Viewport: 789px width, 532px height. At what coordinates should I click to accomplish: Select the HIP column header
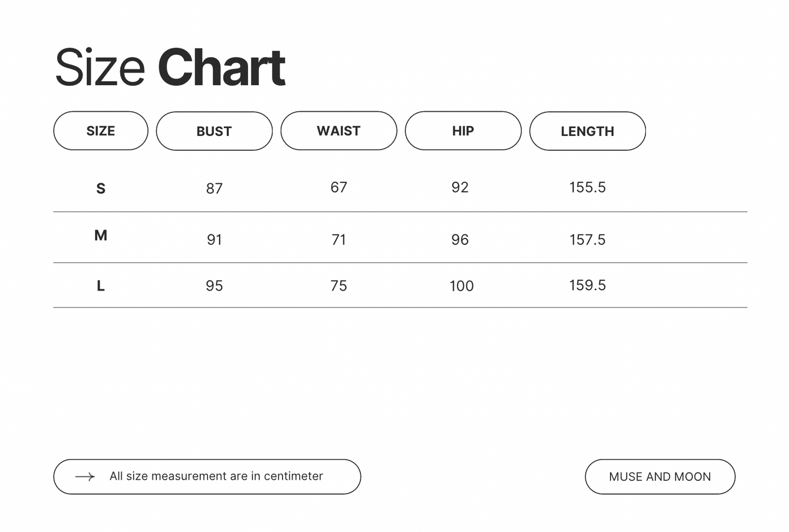coord(463,131)
